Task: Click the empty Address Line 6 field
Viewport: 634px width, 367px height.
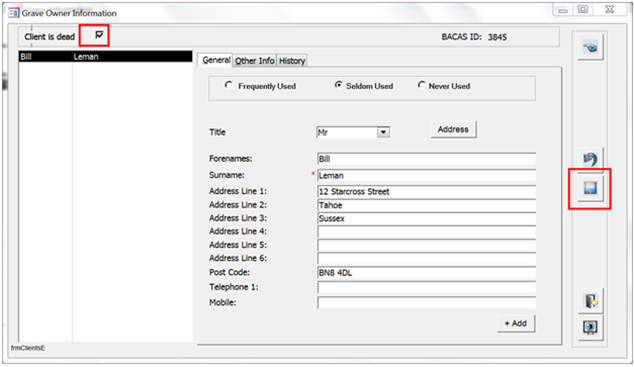Action: tap(427, 259)
